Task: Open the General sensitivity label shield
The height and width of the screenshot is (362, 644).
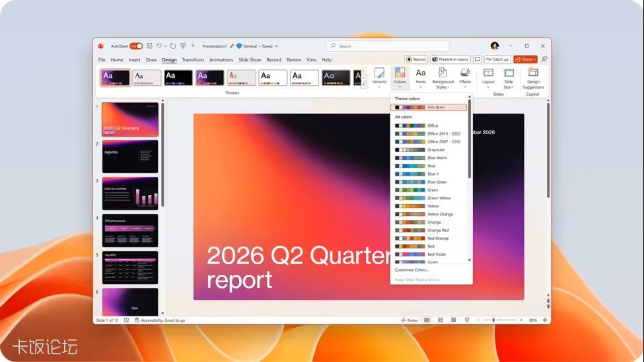Action: click(x=239, y=46)
